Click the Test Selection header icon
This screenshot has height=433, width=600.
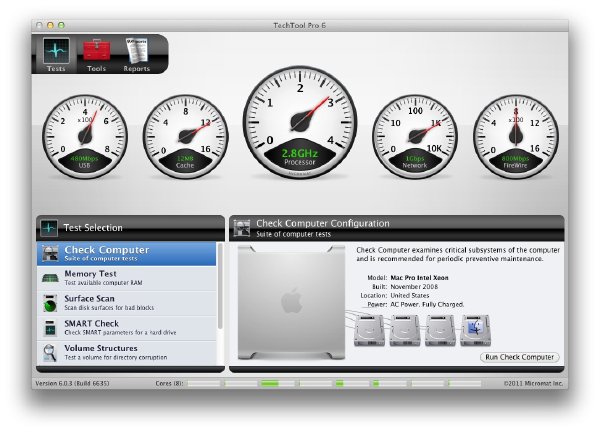click(x=49, y=228)
